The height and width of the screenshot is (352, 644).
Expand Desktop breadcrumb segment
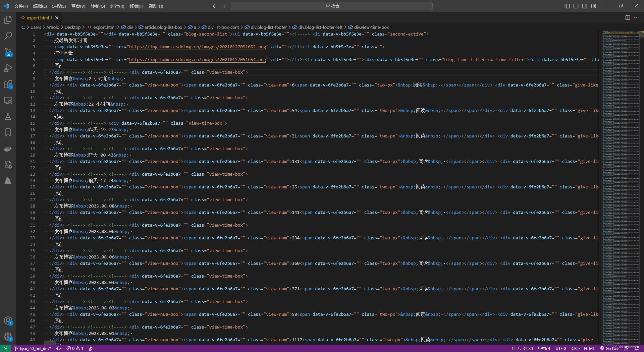[x=72, y=27]
